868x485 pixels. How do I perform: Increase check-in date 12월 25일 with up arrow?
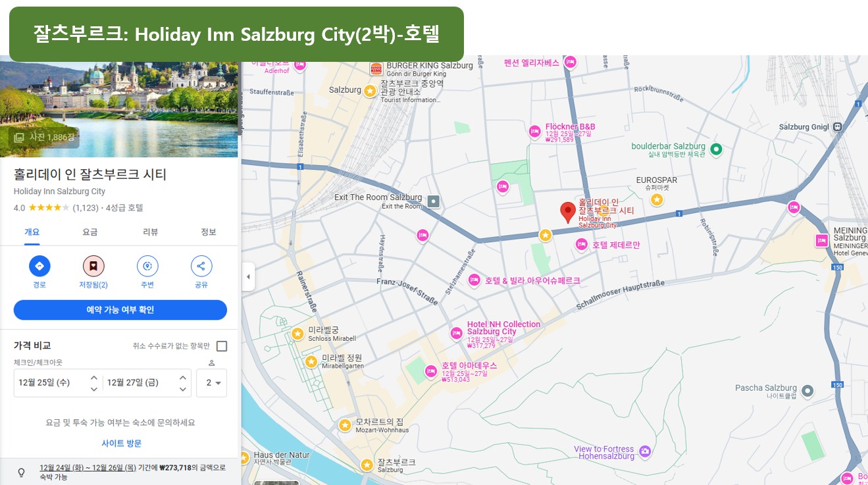(x=93, y=378)
